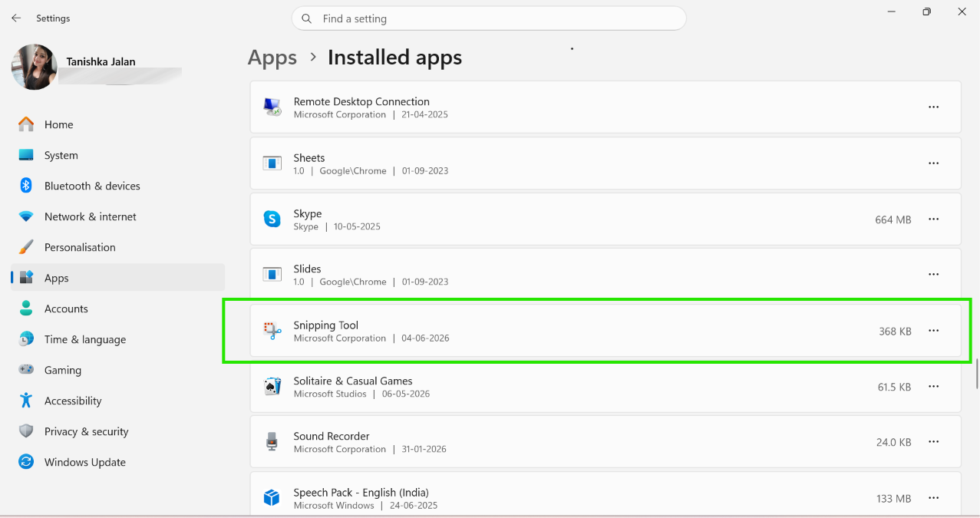The height and width of the screenshot is (518, 980).
Task: Click the Privacy & security shield icon
Action: pos(26,431)
